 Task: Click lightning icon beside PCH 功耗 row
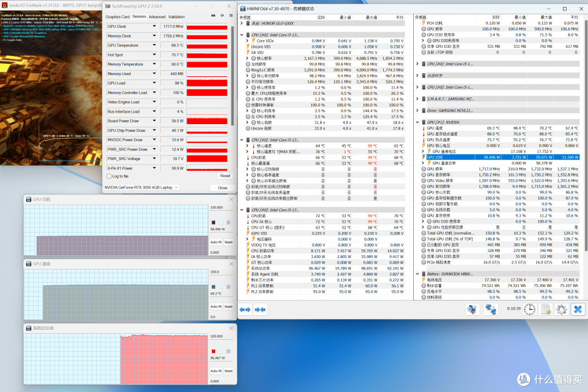pyautogui.click(x=424, y=23)
